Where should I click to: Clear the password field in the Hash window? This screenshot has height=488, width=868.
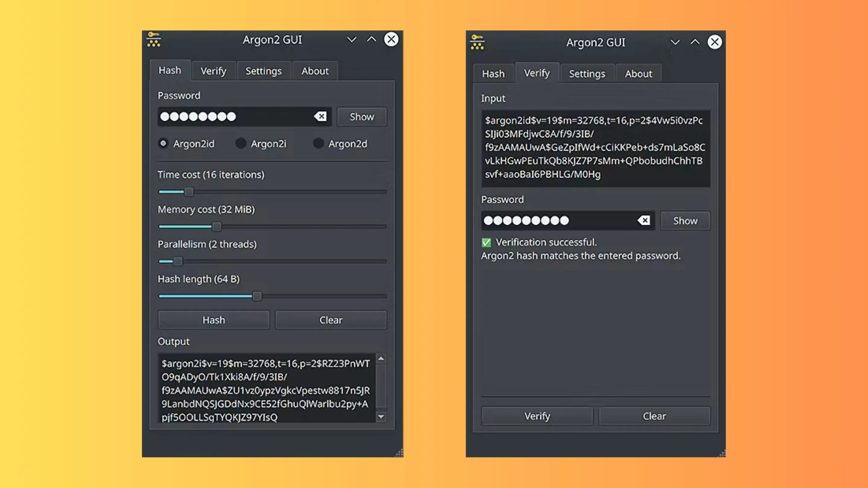(320, 117)
